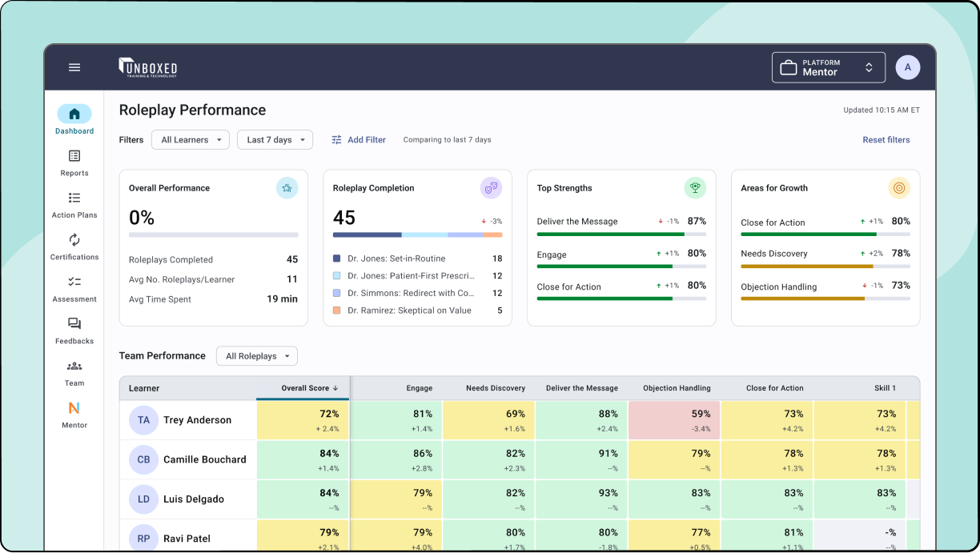
Task: Add a new filter with Add Filter
Action: [x=359, y=139]
